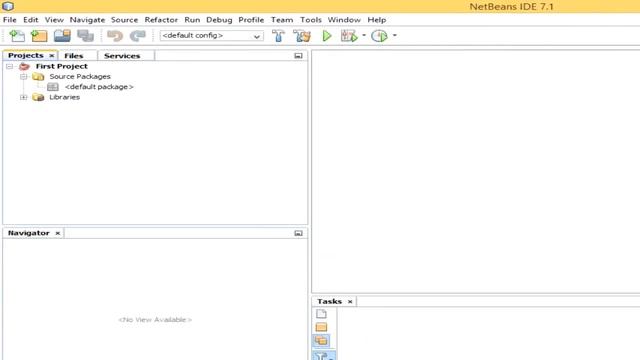Image resolution: width=640 pixels, height=360 pixels.
Task: Open the default config combo box
Action: [x=211, y=36]
